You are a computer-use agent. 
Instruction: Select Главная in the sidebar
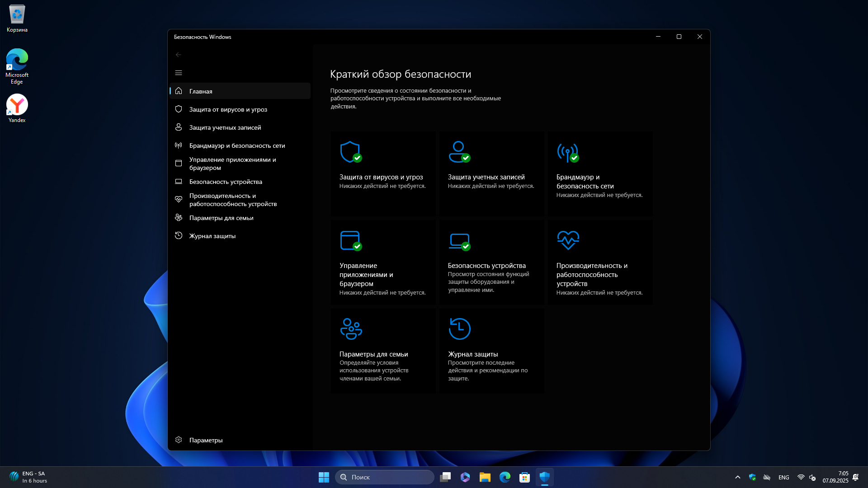click(x=201, y=91)
